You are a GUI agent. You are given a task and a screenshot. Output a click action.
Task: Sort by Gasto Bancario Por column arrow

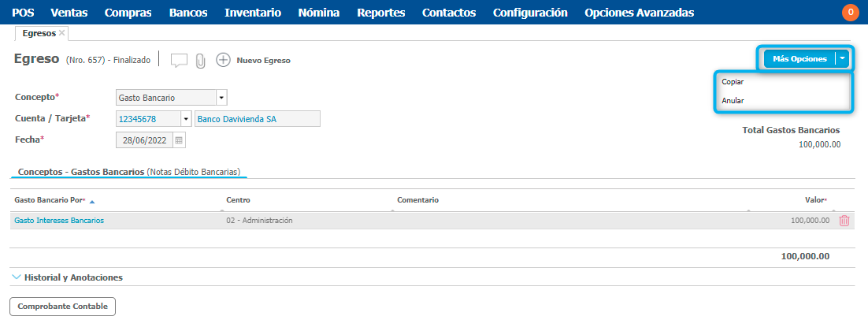tap(92, 201)
